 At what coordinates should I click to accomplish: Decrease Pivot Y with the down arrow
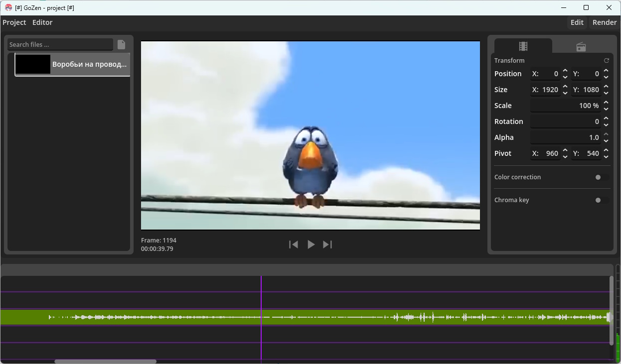click(606, 156)
